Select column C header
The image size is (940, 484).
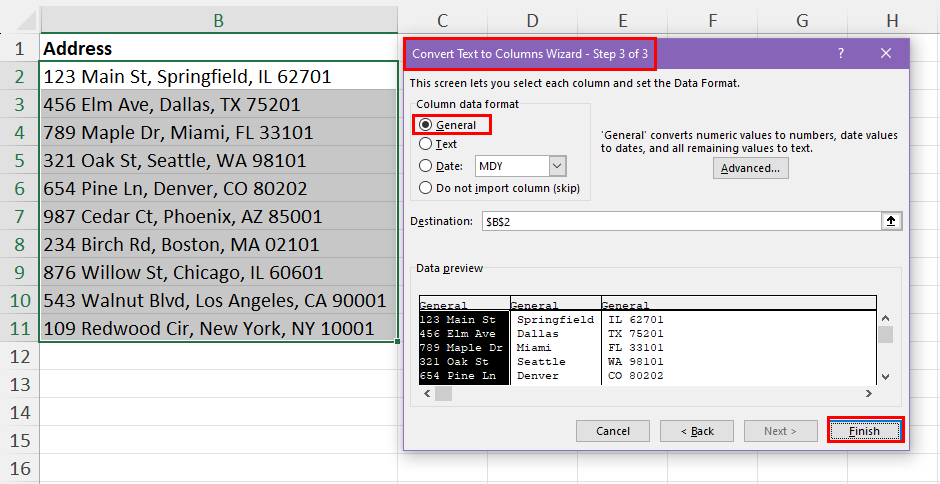click(442, 20)
